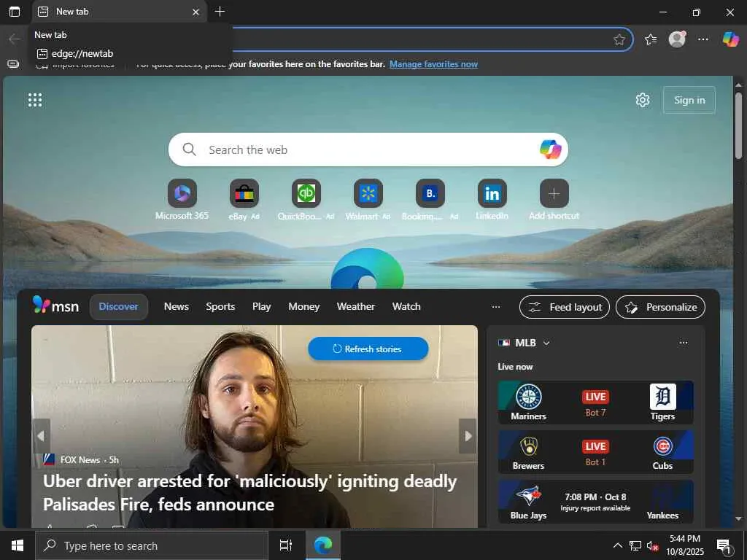Open the taskbar clock and date
This screenshot has width=747, height=560.
[685, 545]
